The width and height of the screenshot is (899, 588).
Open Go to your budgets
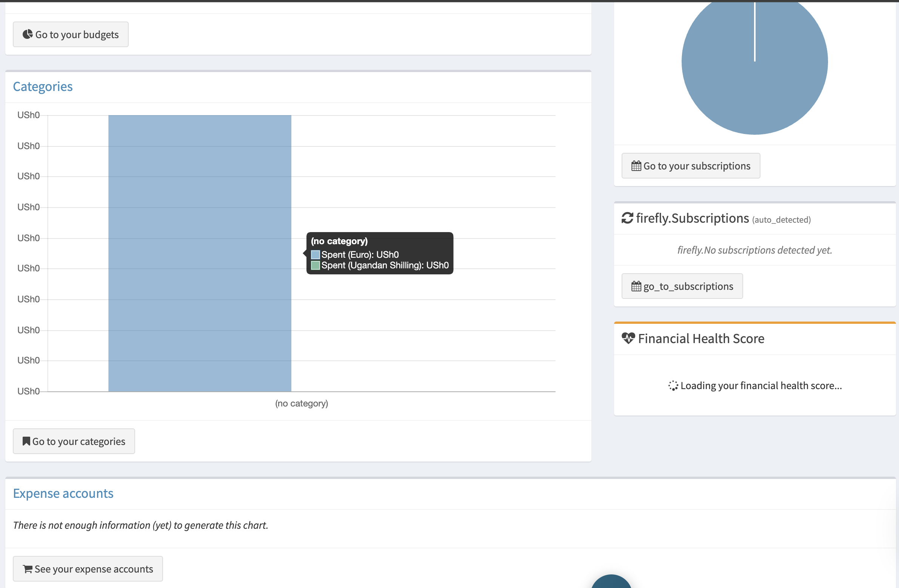pyautogui.click(x=70, y=34)
